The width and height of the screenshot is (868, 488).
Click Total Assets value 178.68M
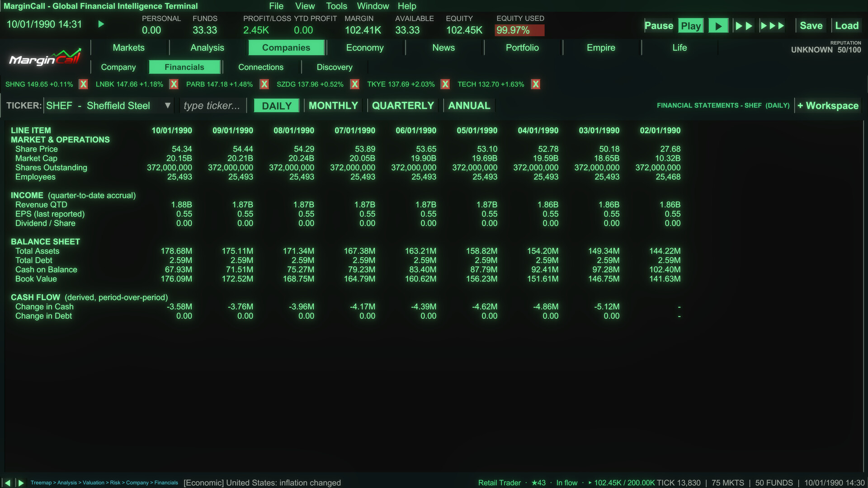pyautogui.click(x=176, y=251)
